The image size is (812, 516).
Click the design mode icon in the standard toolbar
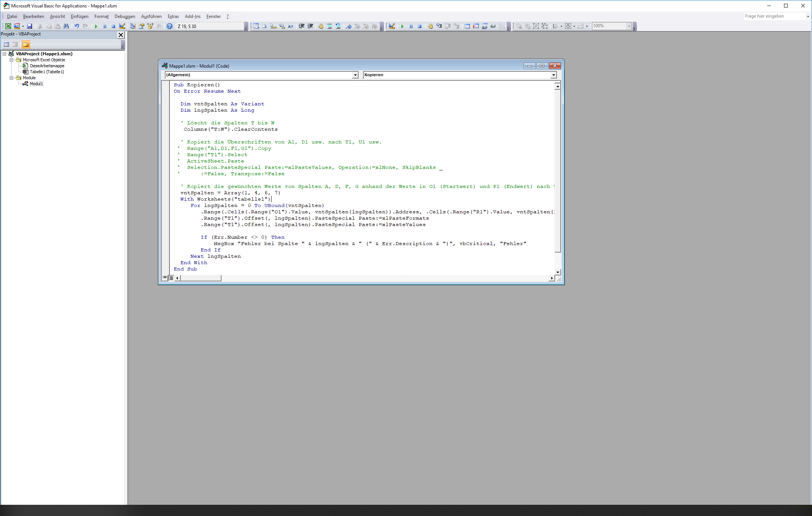[122, 26]
